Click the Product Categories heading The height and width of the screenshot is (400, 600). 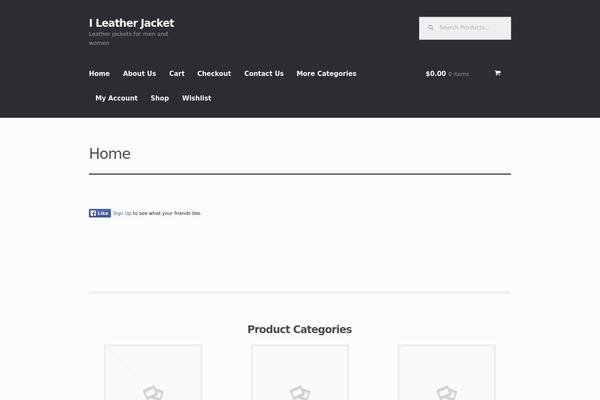pyautogui.click(x=300, y=329)
